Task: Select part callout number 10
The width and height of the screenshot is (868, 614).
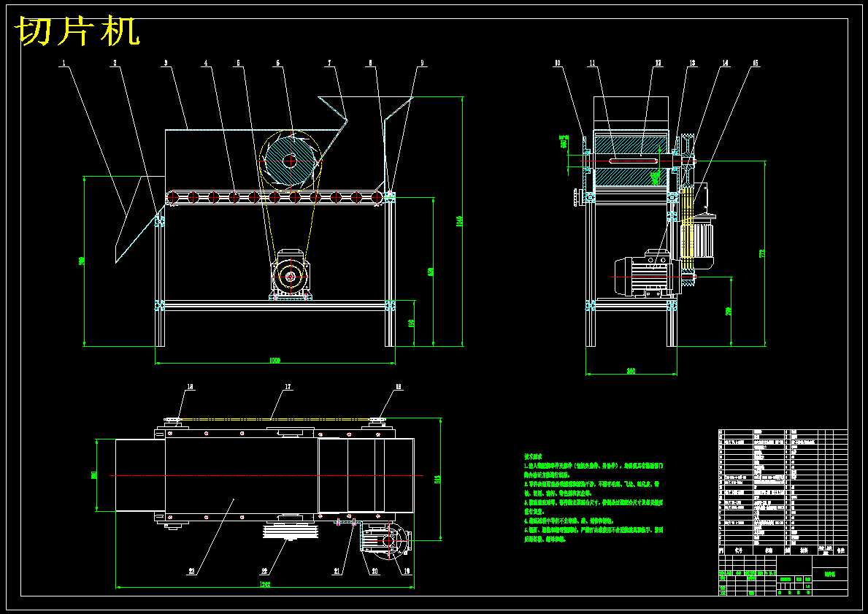Action: point(558,63)
